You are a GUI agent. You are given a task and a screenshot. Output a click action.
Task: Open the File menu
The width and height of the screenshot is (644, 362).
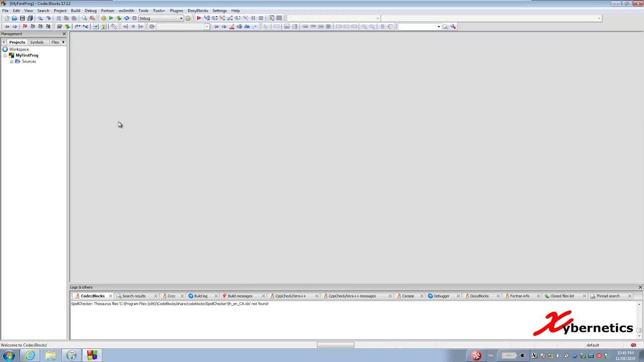pyautogui.click(x=5, y=11)
